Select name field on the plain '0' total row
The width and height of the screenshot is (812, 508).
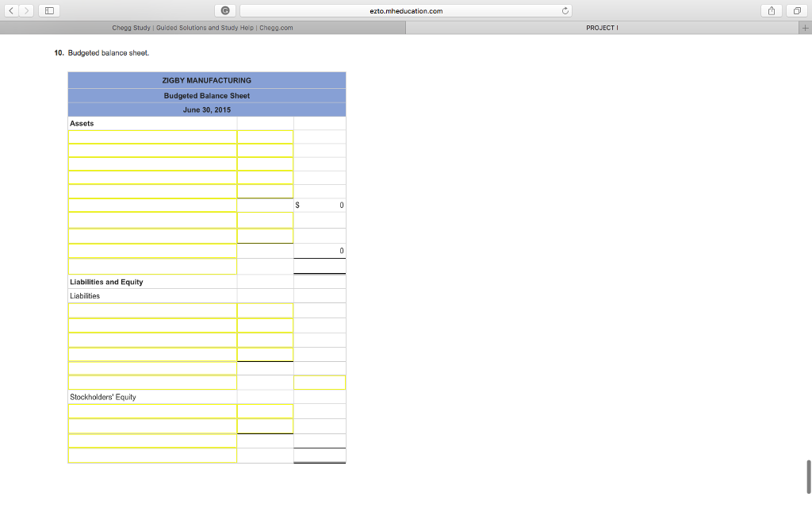click(x=153, y=251)
